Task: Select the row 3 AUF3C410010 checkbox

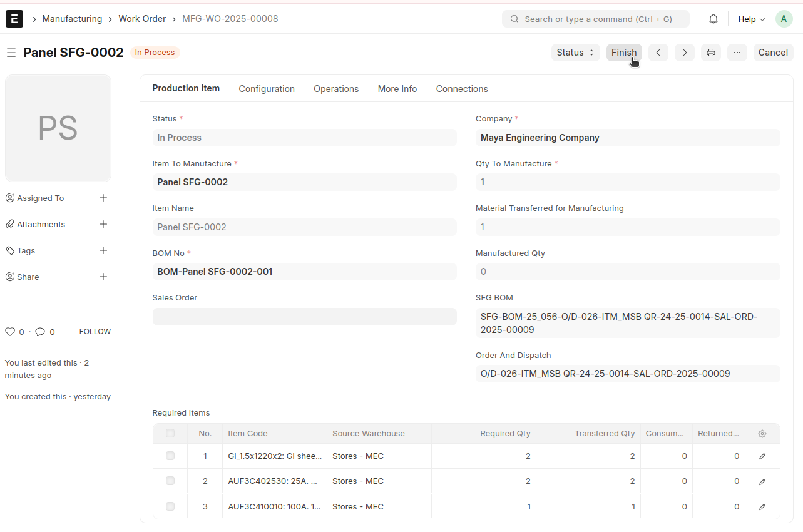Action: [x=170, y=506]
